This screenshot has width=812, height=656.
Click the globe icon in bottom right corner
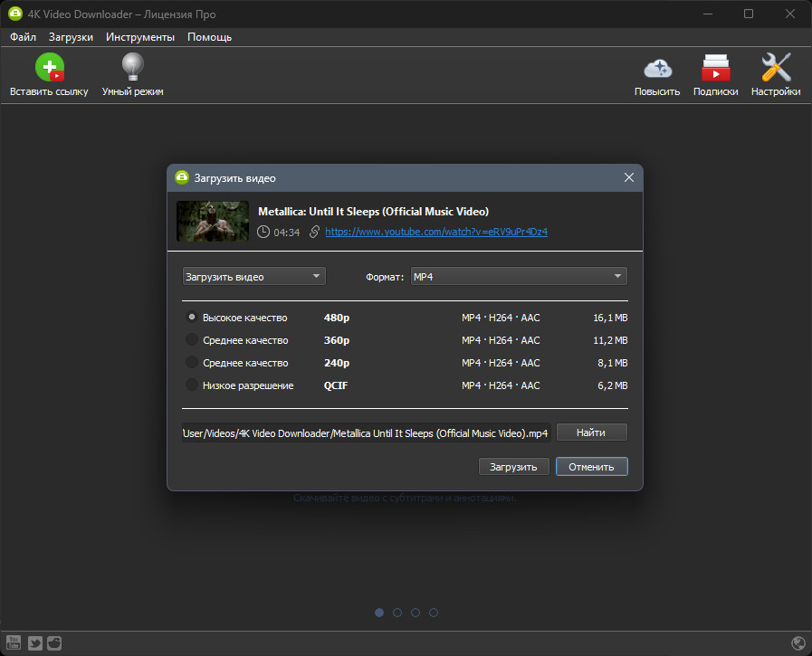click(798, 643)
